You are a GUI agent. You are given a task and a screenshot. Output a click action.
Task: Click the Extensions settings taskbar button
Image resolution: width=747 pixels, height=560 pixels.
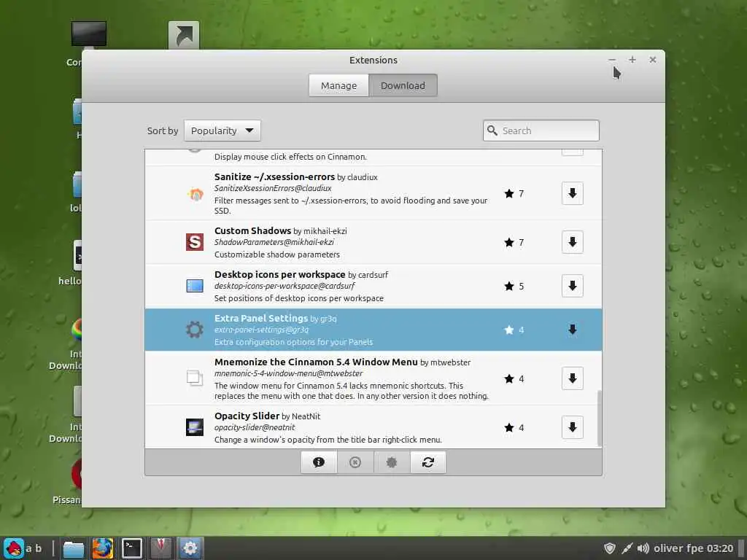click(x=190, y=548)
